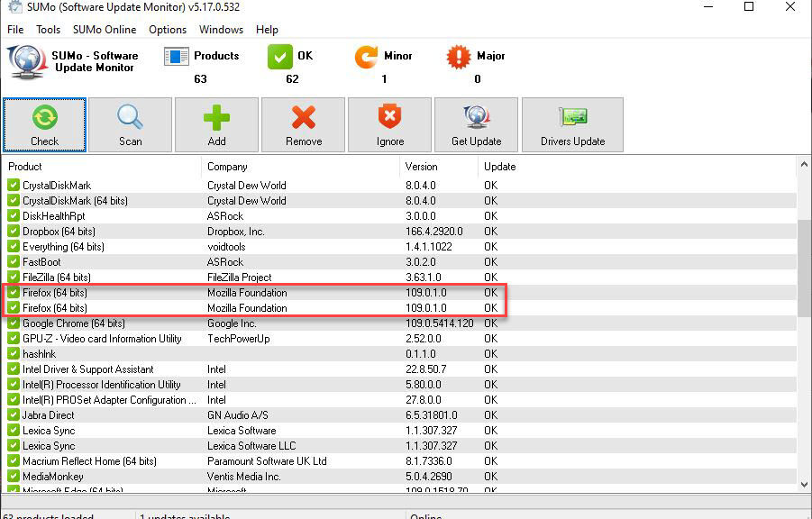Click the Remove button with red X
This screenshot has width=812, height=519.
tap(303, 125)
